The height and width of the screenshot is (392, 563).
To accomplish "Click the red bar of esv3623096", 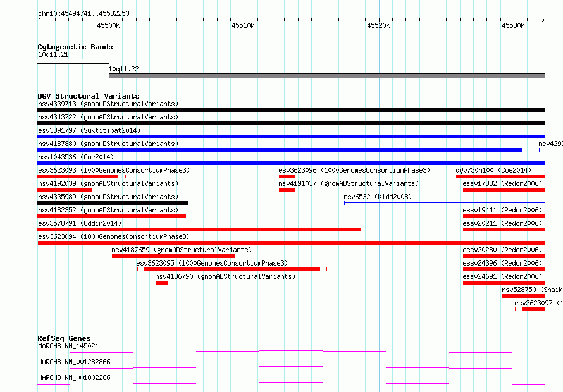I will (x=287, y=176).
